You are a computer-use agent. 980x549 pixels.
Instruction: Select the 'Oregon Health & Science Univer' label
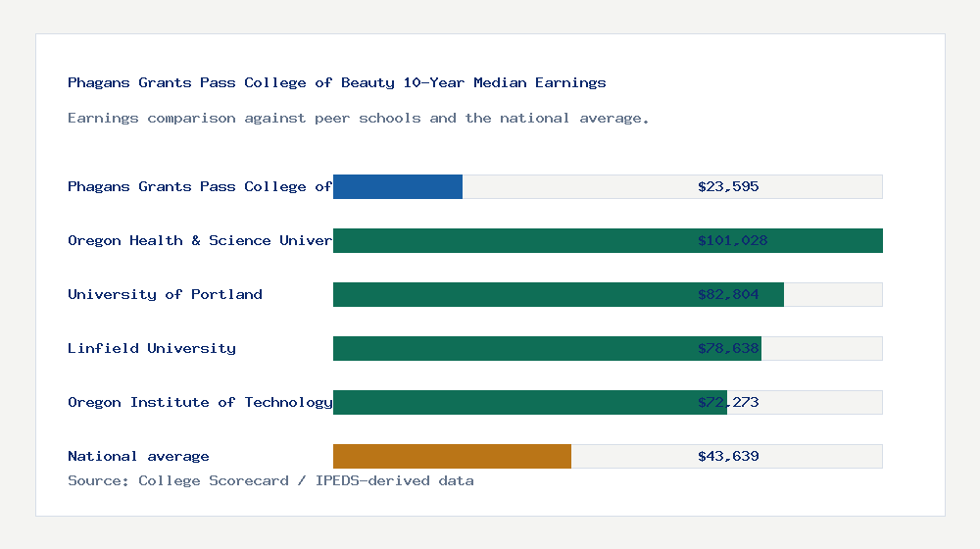coord(200,241)
